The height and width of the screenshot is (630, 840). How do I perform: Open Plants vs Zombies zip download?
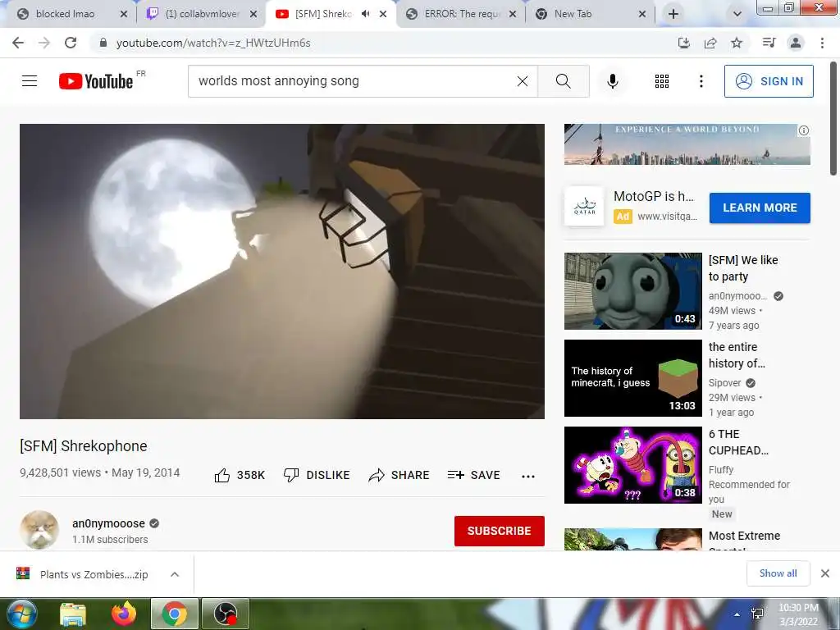point(94,574)
